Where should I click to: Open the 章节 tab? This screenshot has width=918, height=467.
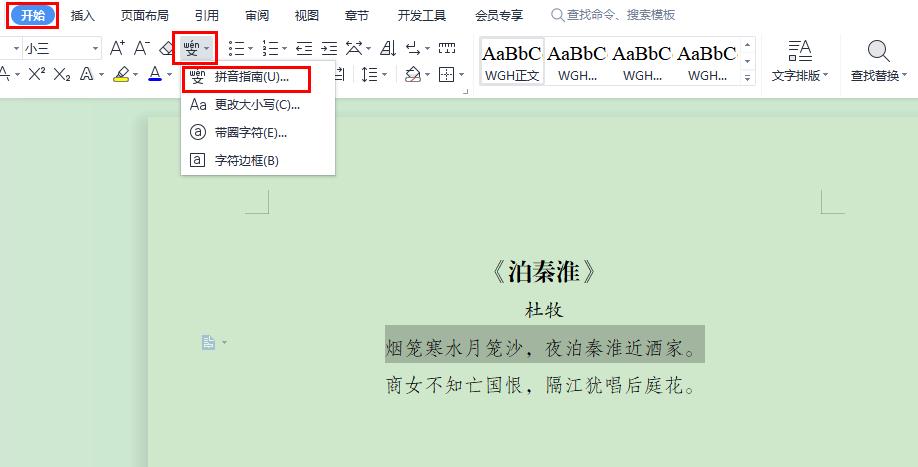tap(357, 16)
